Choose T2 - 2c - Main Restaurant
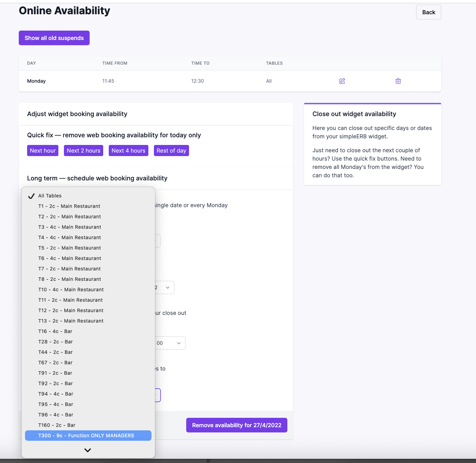Viewport: 476px width, 463px height. (88, 217)
